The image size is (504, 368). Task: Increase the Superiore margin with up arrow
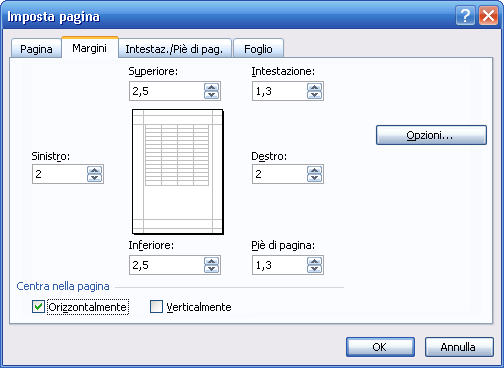coord(212,88)
